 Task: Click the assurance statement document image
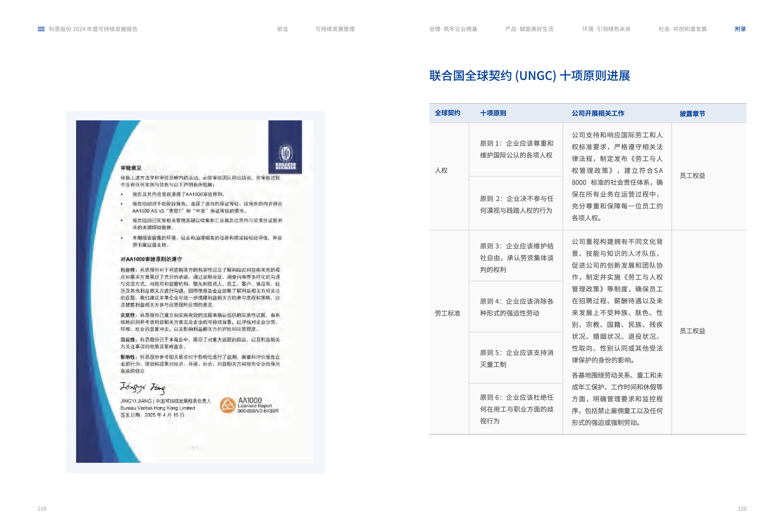pyautogui.click(x=195, y=292)
